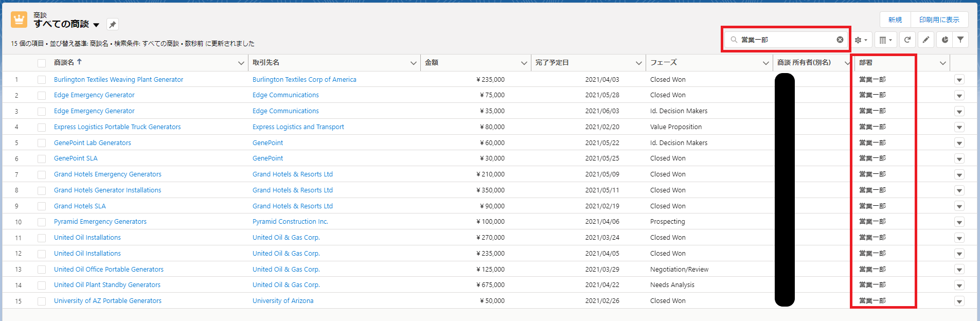Open University of Arizona account
This screenshot has width=980, height=321.
283,300
